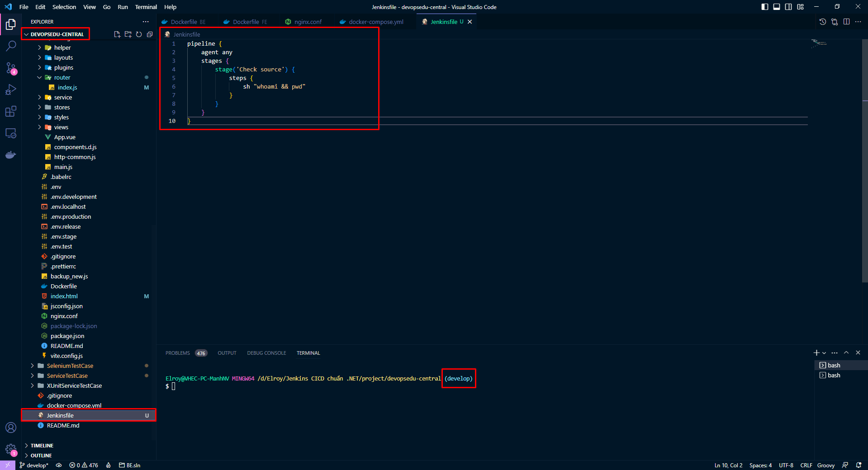Open the Extensions view

click(x=11, y=111)
